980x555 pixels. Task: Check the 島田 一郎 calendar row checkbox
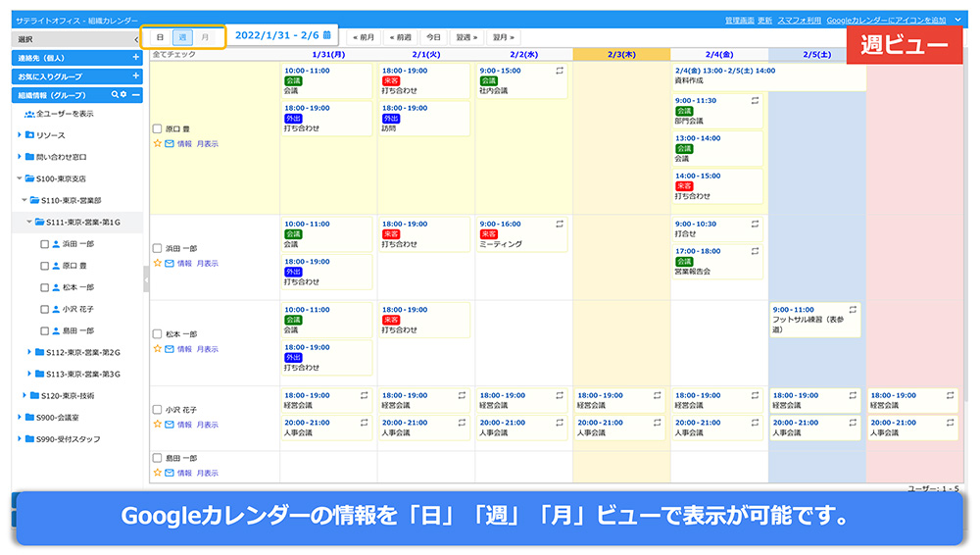click(158, 458)
